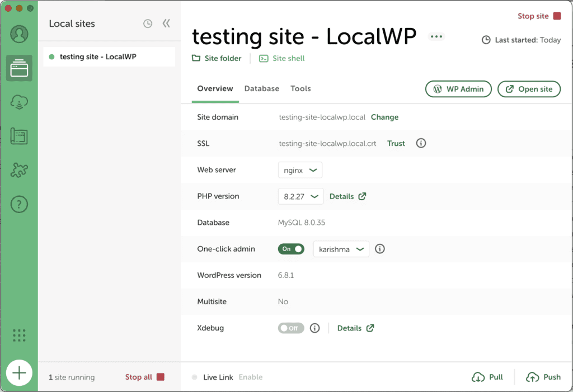Image resolution: width=573 pixels, height=392 pixels.
Task: Select testing site - LocalWP in list
Action: [109, 56]
